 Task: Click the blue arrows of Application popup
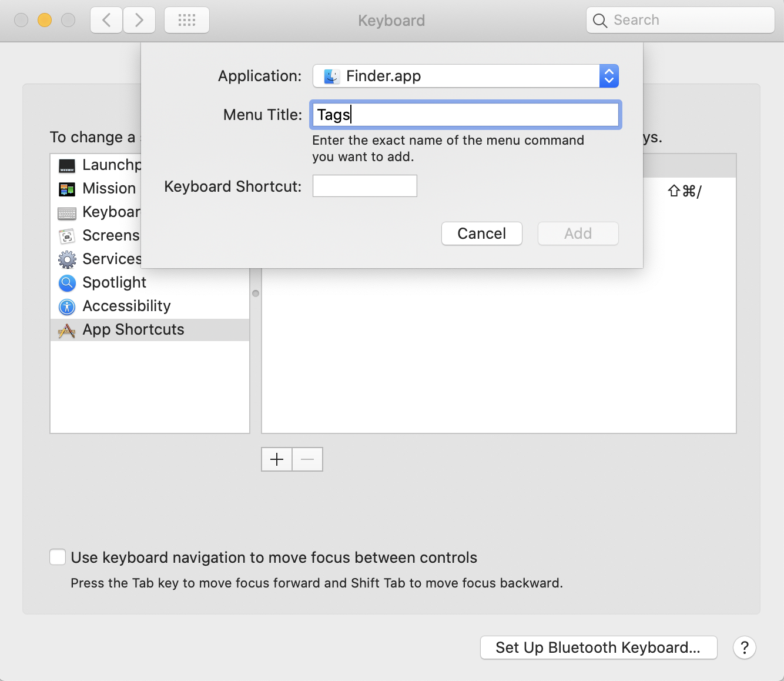609,76
